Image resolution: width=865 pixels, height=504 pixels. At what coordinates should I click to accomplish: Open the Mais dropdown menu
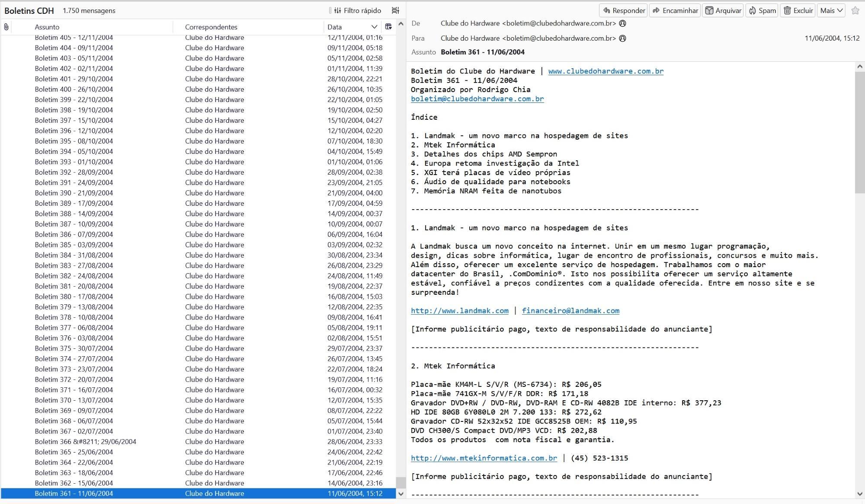(831, 10)
